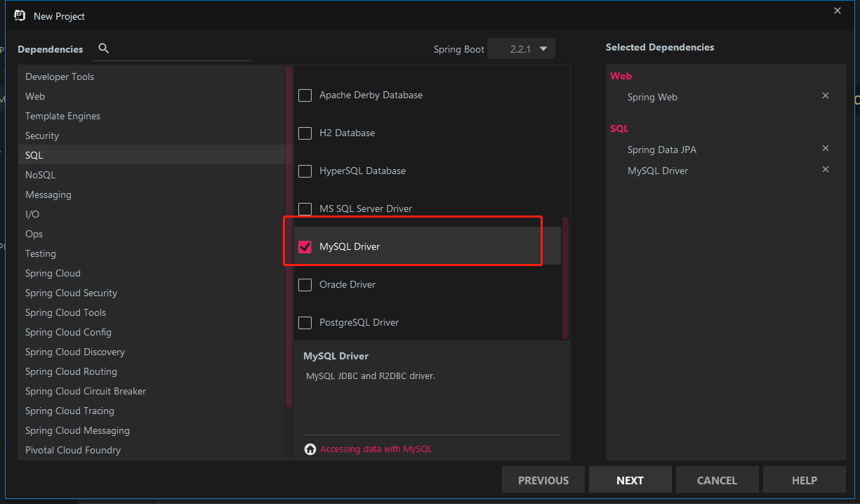
Task: Choose the Spring Cloud Config category
Action: tap(68, 332)
